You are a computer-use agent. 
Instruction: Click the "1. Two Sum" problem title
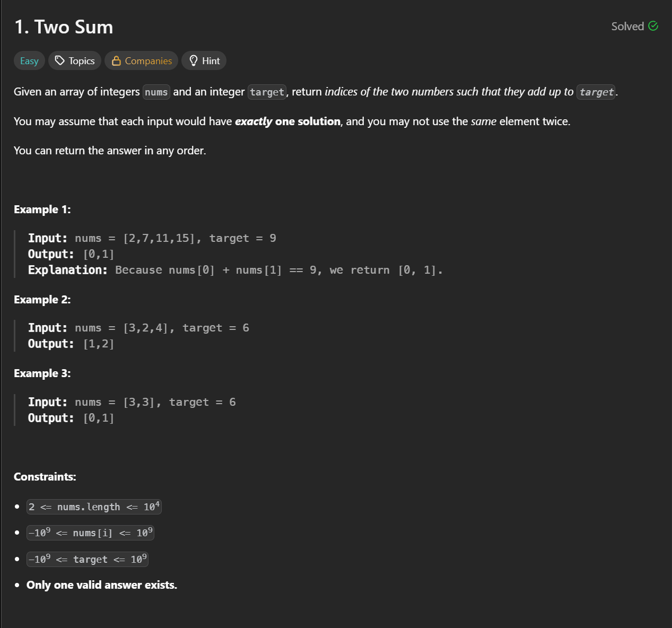point(64,27)
